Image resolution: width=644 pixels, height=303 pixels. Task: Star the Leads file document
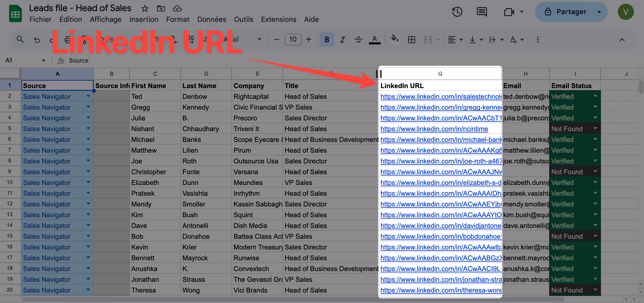tap(145, 8)
